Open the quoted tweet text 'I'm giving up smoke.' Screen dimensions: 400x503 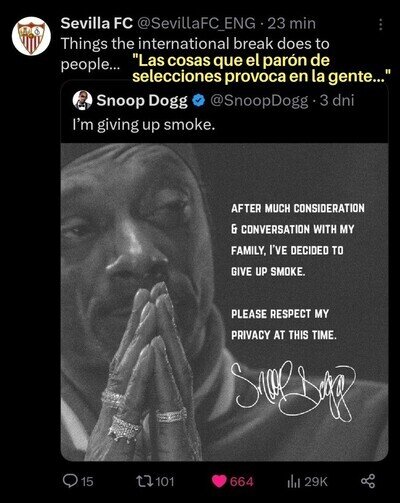click(144, 125)
